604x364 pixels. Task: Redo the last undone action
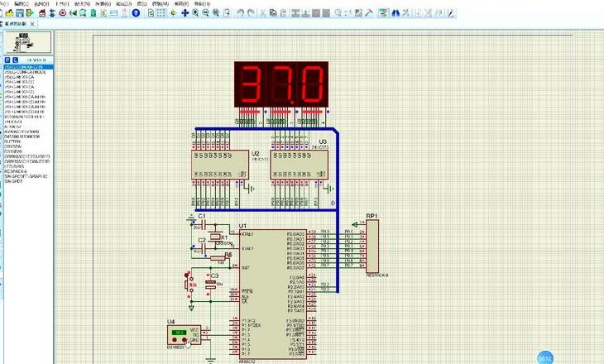(252, 13)
